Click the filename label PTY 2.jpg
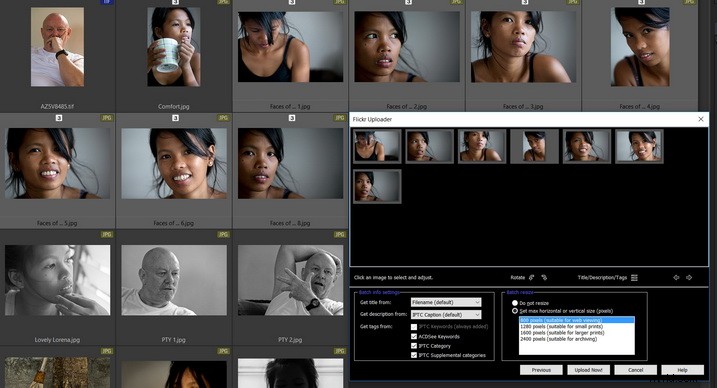The image size is (717, 388). tap(290, 340)
